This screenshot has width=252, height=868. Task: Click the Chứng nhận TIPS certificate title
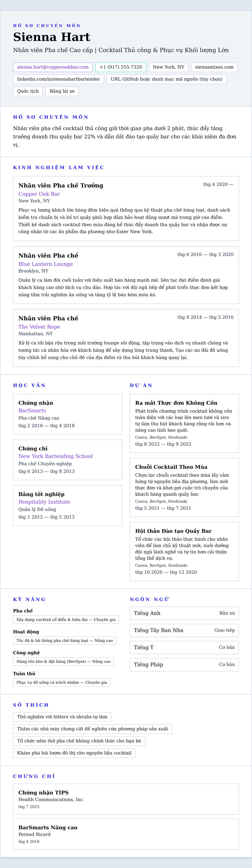[x=43, y=792]
